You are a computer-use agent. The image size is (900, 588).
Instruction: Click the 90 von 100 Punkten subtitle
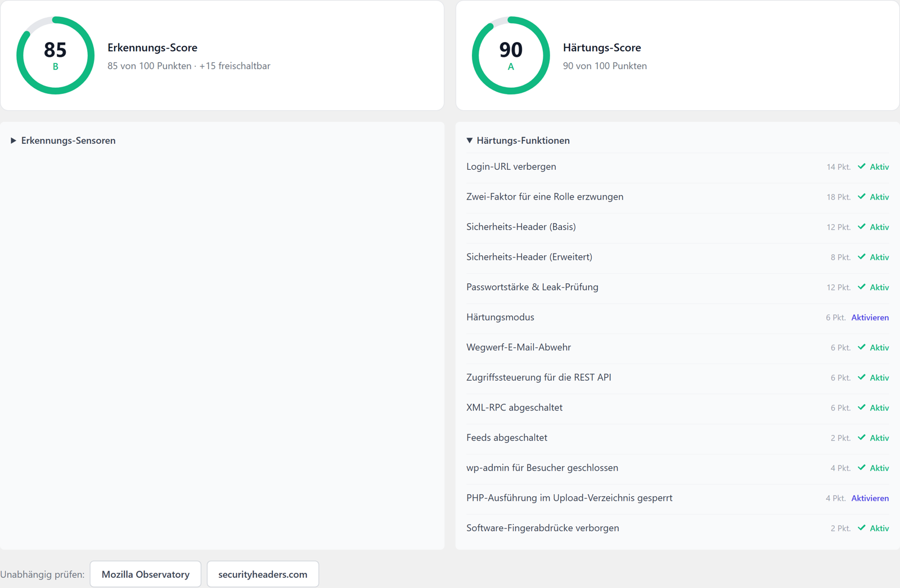click(605, 66)
